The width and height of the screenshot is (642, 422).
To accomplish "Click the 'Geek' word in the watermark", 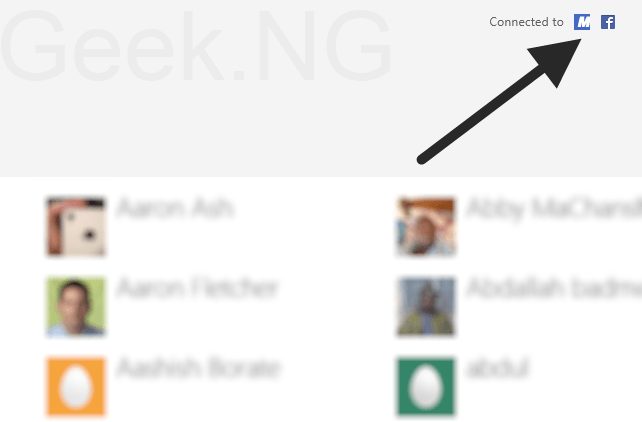I will (113, 47).
